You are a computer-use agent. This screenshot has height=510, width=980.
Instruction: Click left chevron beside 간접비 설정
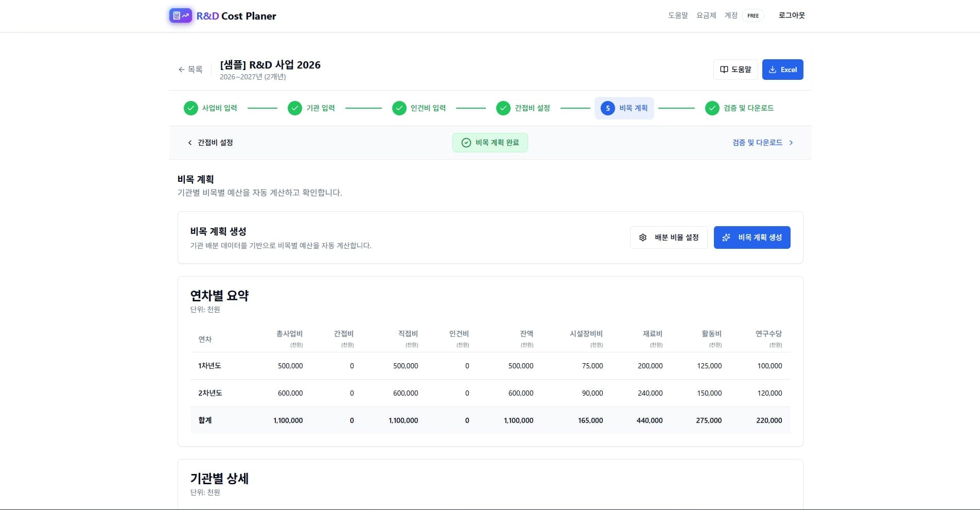190,143
